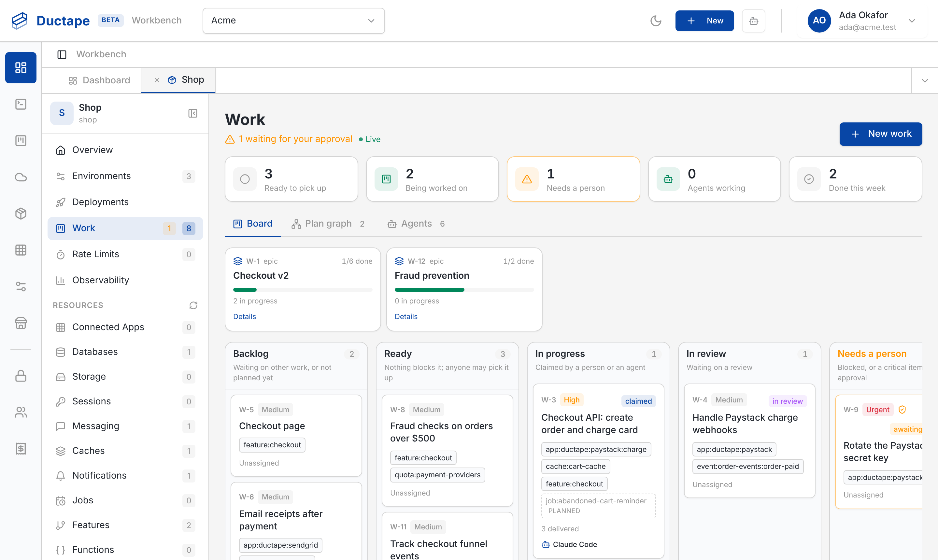Screen dimensions: 938x560
Task: Open the table grid icon in left rail
Action: (21, 250)
